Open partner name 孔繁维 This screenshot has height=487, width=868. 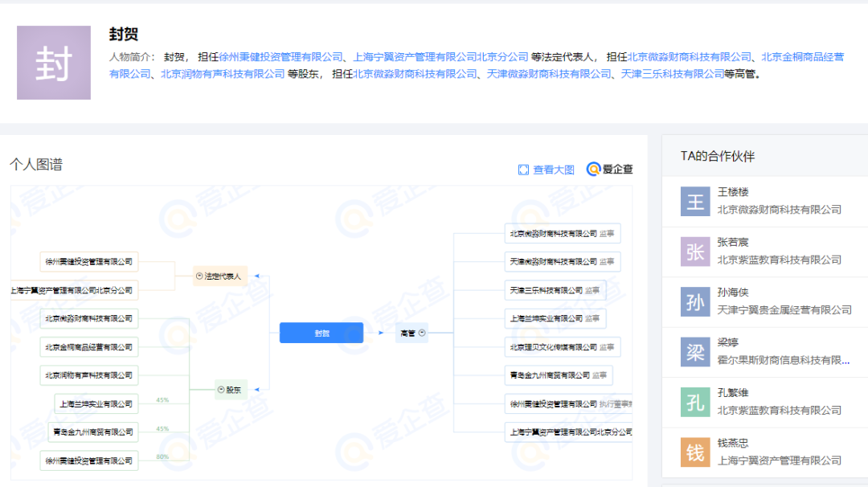pos(733,393)
